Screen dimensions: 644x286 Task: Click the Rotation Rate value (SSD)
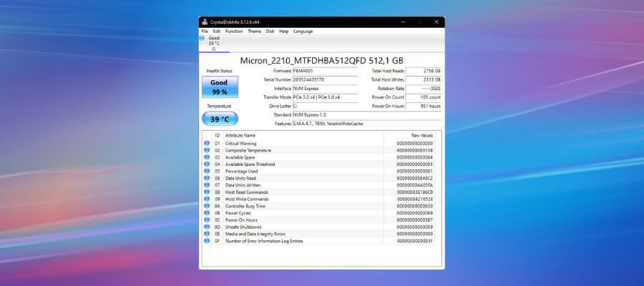[x=424, y=88]
